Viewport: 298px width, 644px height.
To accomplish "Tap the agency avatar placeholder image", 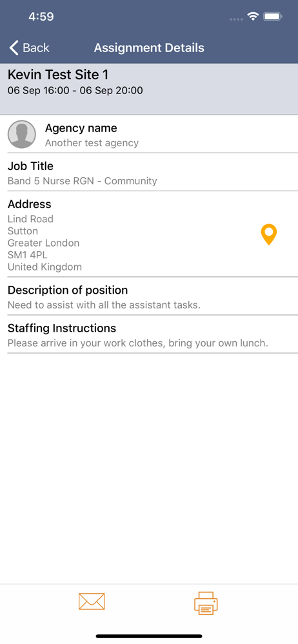I will tap(22, 135).
